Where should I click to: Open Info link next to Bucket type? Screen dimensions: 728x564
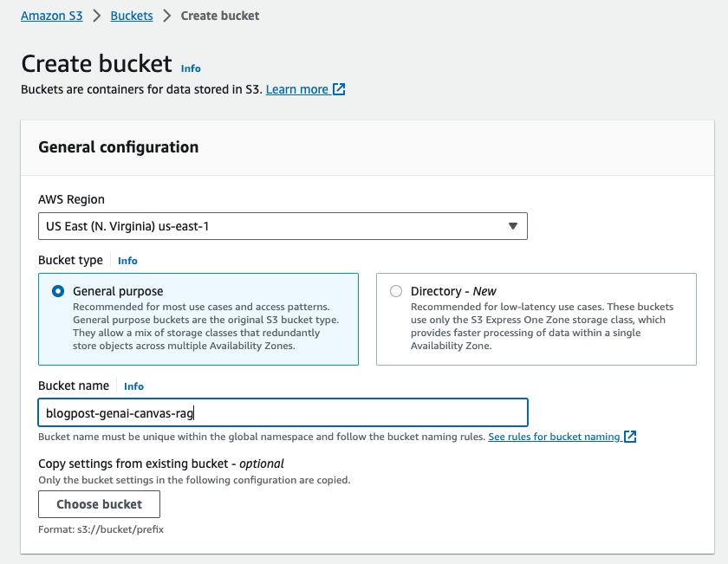point(127,261)
